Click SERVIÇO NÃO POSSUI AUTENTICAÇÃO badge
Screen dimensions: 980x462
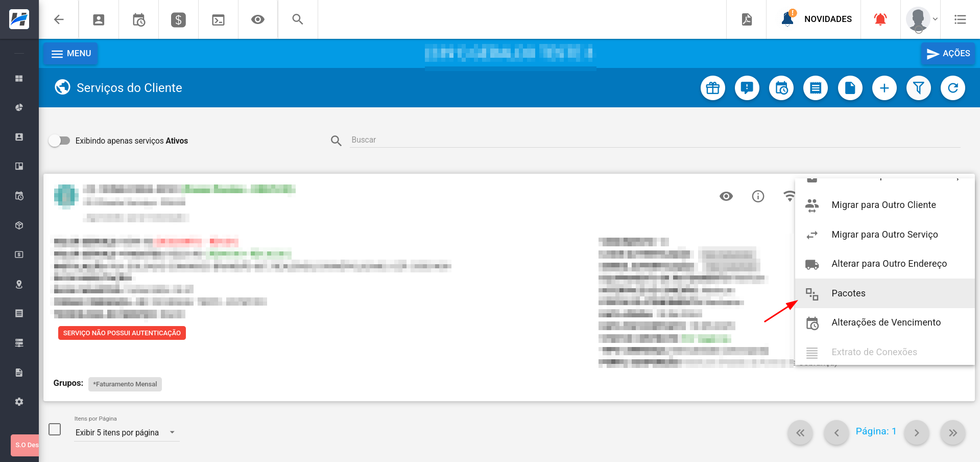tap(122, 333)
